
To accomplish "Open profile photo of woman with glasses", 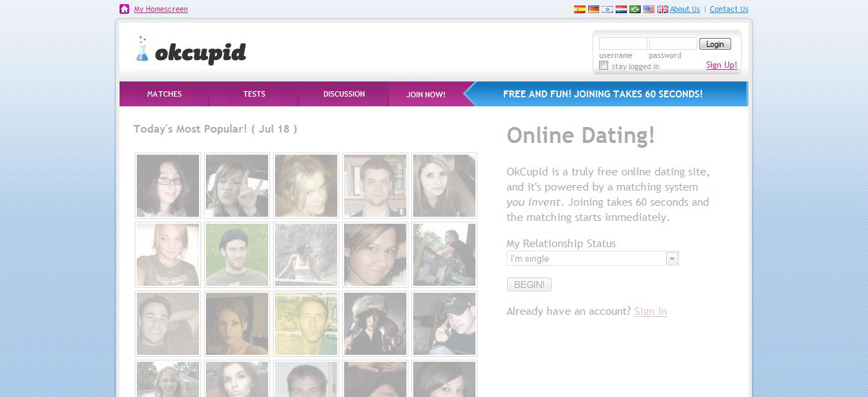I will coord(168,186).
